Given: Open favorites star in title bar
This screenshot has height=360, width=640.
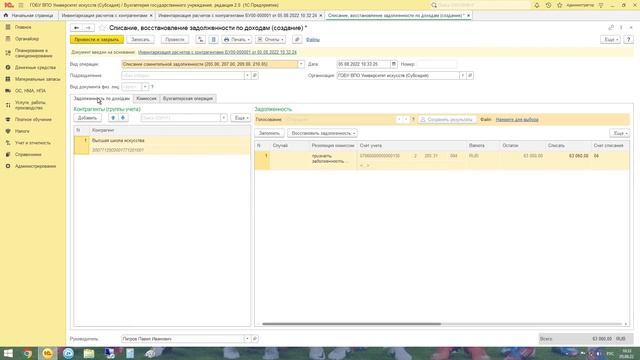Looking at the screenshot, I should point(560,5).
